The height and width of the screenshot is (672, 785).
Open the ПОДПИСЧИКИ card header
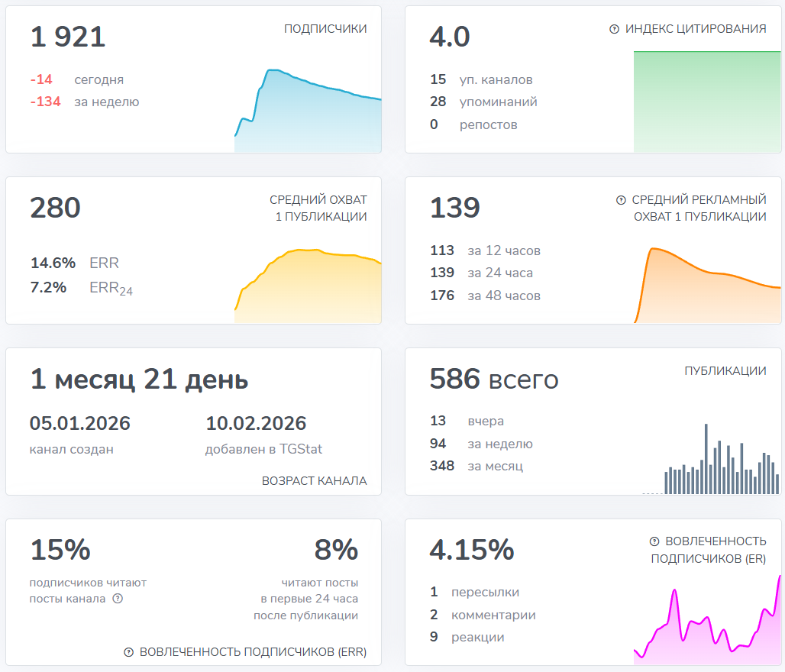click(x=325, y=28)
